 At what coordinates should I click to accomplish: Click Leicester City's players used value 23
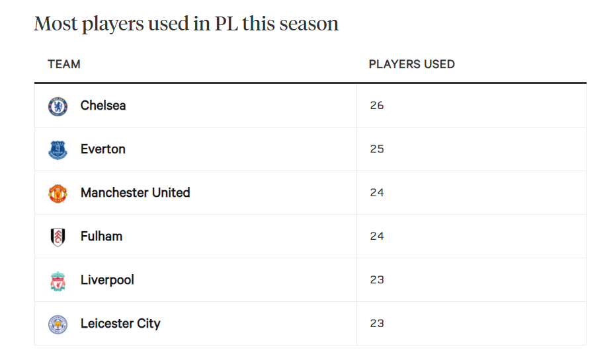tap(377, 324)
